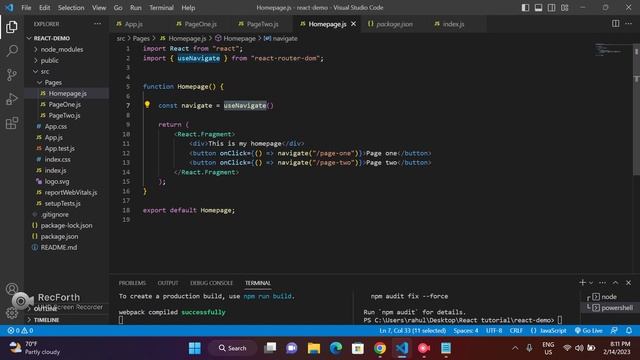Image resolution: width=640 pixels, height=360 pixels.
Task: Open Microsoft Edge from the taskbar
Action: pos(336,348)
